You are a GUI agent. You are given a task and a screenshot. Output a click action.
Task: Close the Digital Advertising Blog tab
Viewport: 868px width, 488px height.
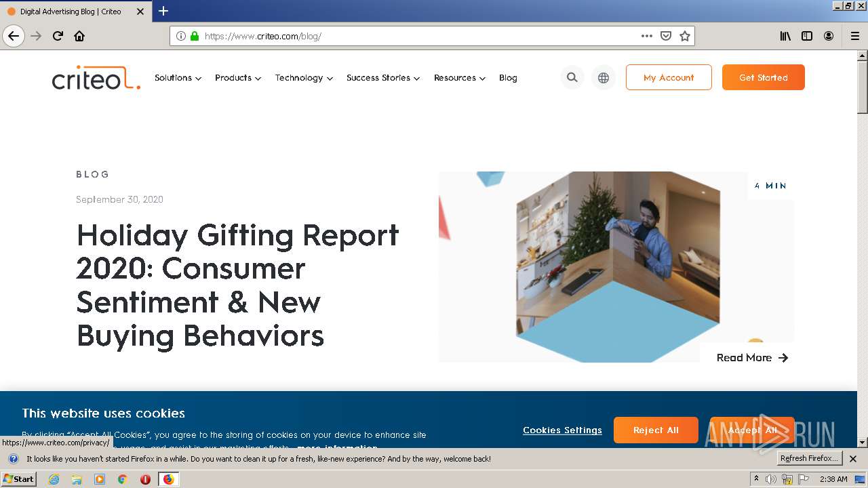coord(140,12)
